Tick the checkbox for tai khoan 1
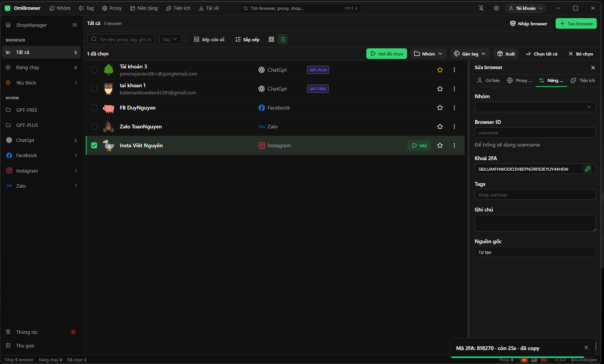604x364 pixels. pos(94,89)
